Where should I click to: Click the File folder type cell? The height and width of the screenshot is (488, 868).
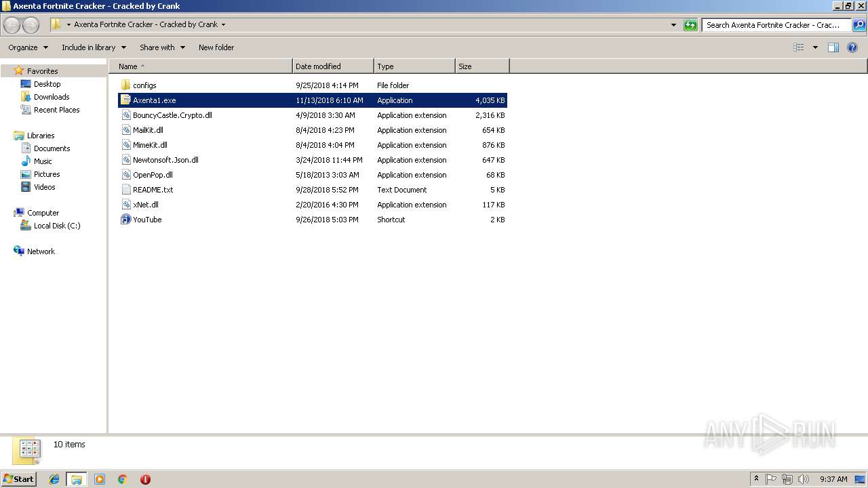(393, 85)
